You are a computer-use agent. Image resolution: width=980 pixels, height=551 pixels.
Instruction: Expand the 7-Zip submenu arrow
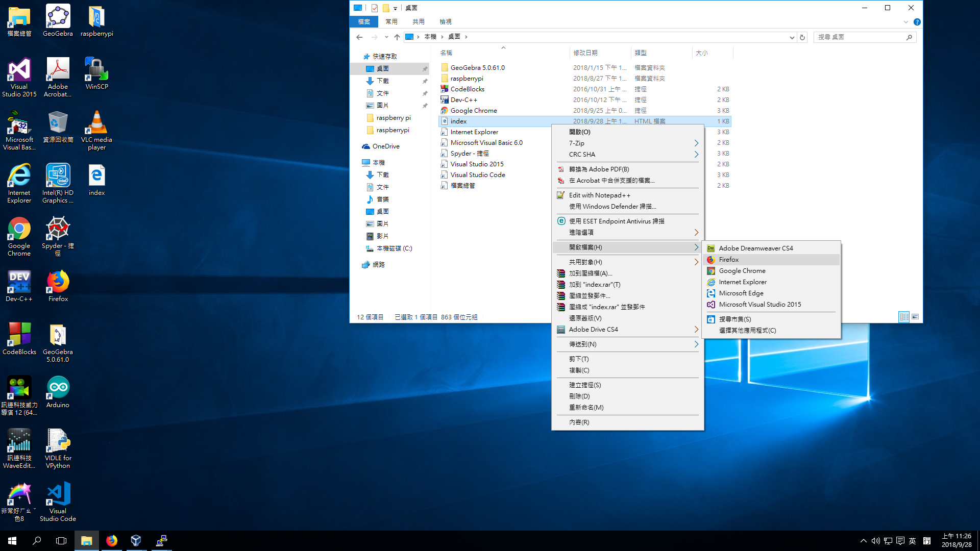(696, 143)
